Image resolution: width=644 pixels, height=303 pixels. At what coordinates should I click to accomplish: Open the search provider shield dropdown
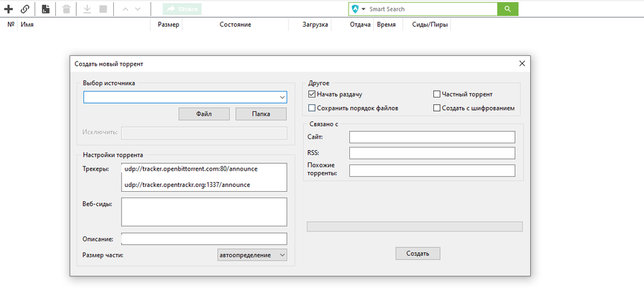[x=359, y=9]
